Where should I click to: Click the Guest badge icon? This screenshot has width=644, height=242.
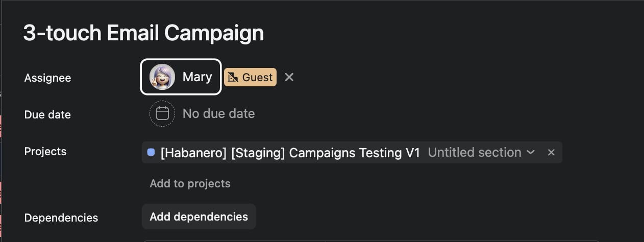[x=233, y=77]
